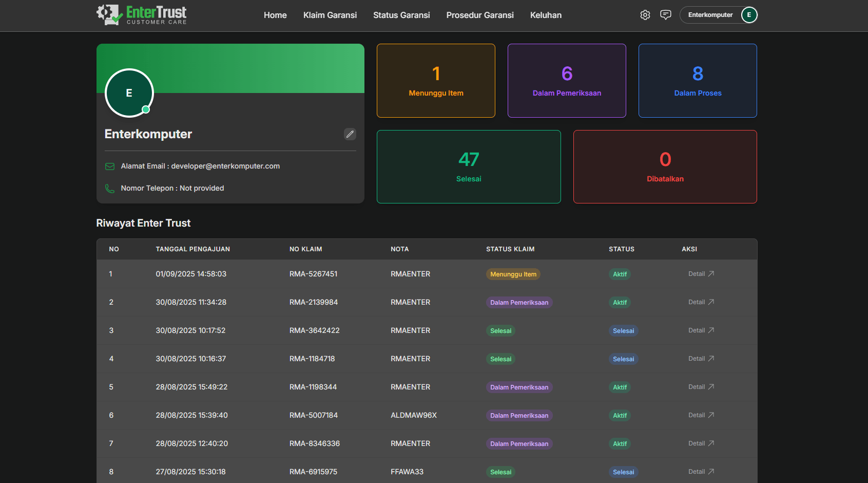
Task: Click Nomor Telepon Not provided text
Action: [172, 188]
